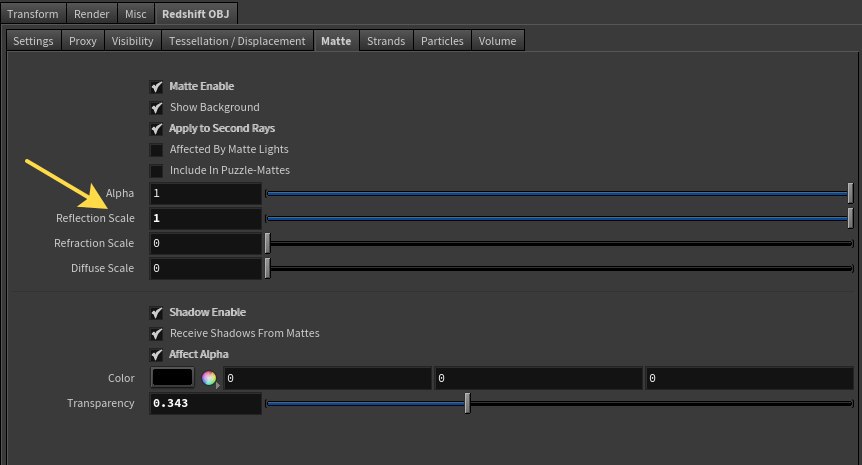Screen dimensions: 862x465
Task: Switch to the Strands sub-tab
Action: [x=386, y=41]
